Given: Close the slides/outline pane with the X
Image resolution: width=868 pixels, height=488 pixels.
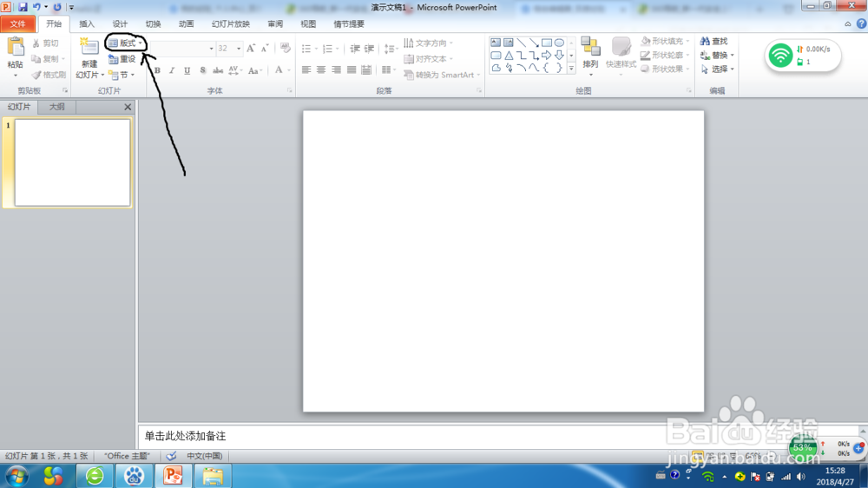Looking at the screenshot, I should [x=128, y=107].
